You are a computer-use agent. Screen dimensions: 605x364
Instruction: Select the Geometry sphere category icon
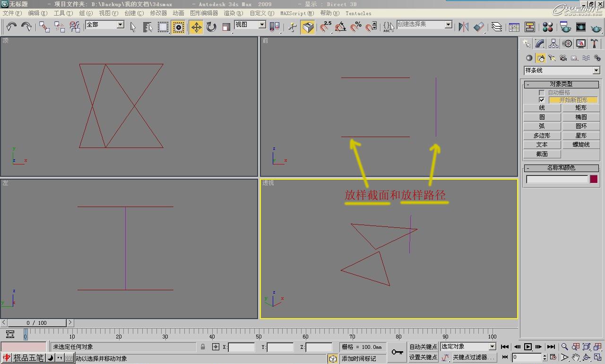tap(529, 58)
